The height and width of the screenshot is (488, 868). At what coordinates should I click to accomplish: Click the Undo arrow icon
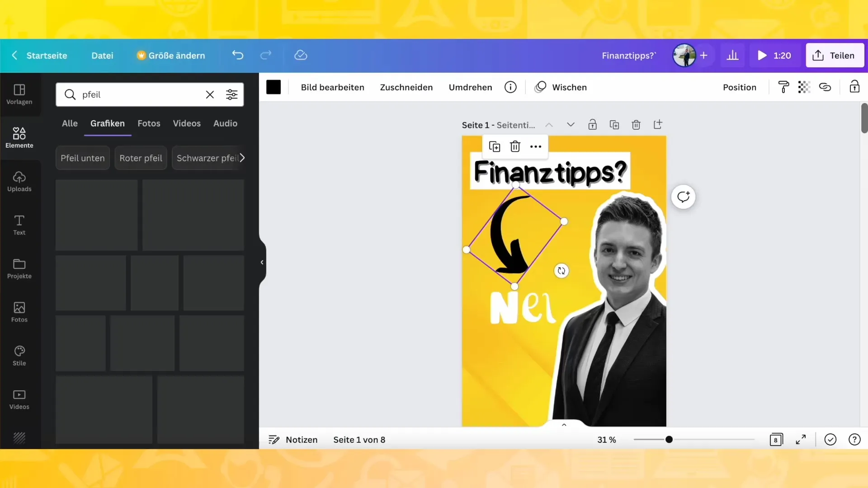(237, 55)
